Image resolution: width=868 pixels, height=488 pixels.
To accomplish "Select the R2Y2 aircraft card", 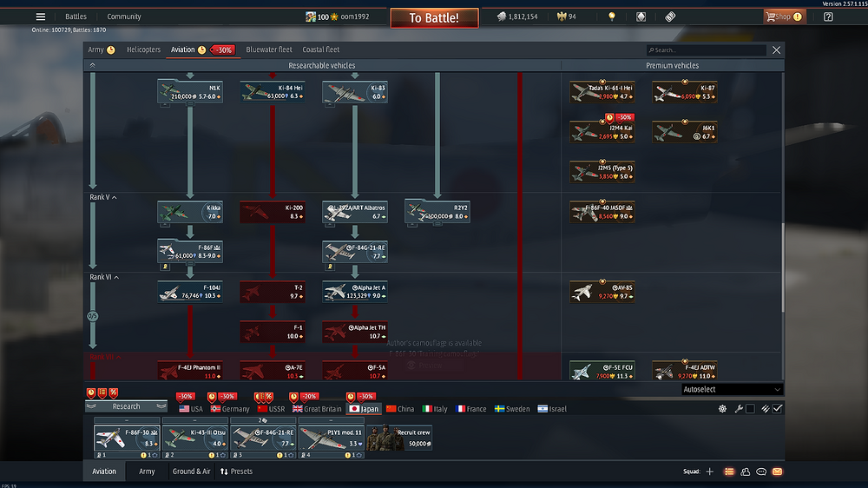I will tap(437, 212).
